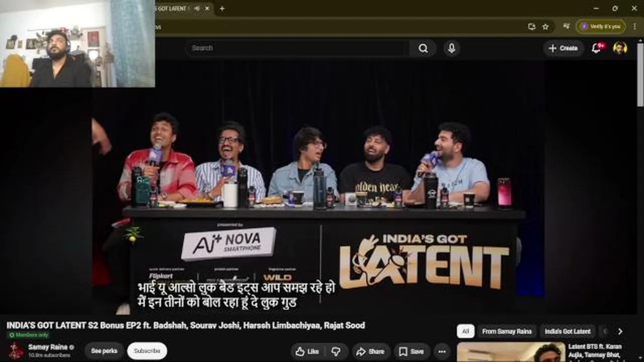Open more actions ellipsis under the video
This screenshot has height=362, width=644.
click(442, 351)
